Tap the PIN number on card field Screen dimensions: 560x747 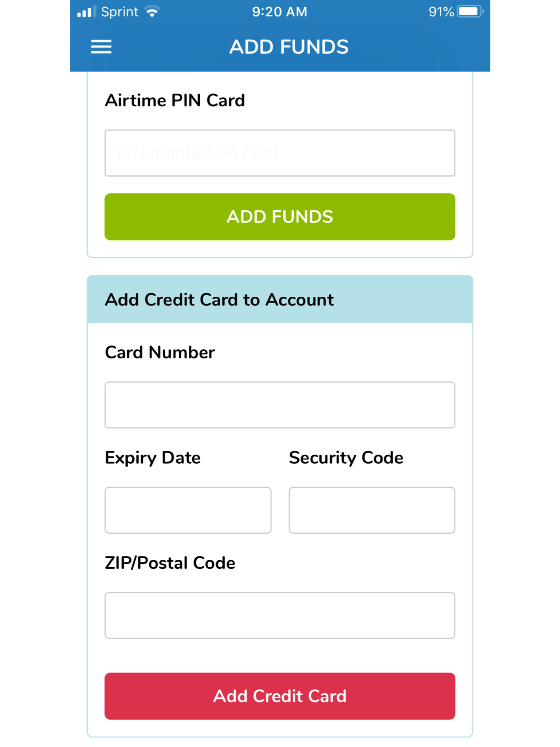(279, 153)
